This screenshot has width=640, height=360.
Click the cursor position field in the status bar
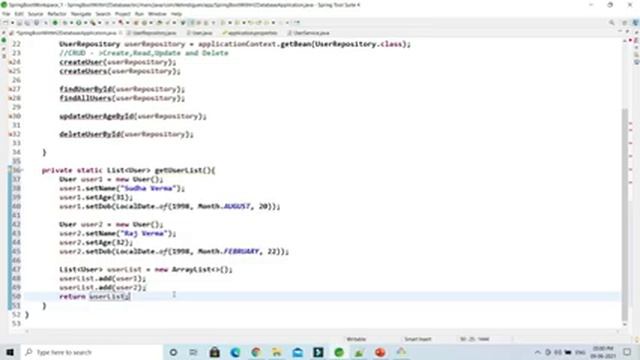(x=475, y=339)
